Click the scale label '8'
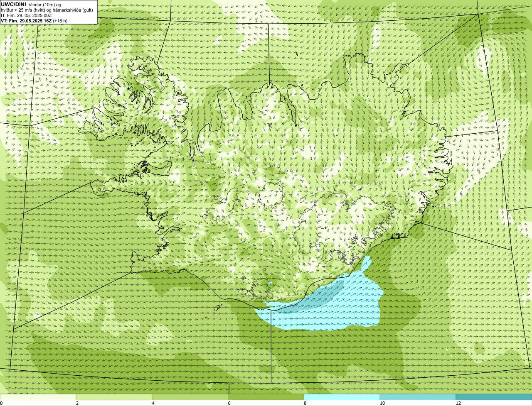This screenshot has width=532, height=406. (x=305, y=403)
